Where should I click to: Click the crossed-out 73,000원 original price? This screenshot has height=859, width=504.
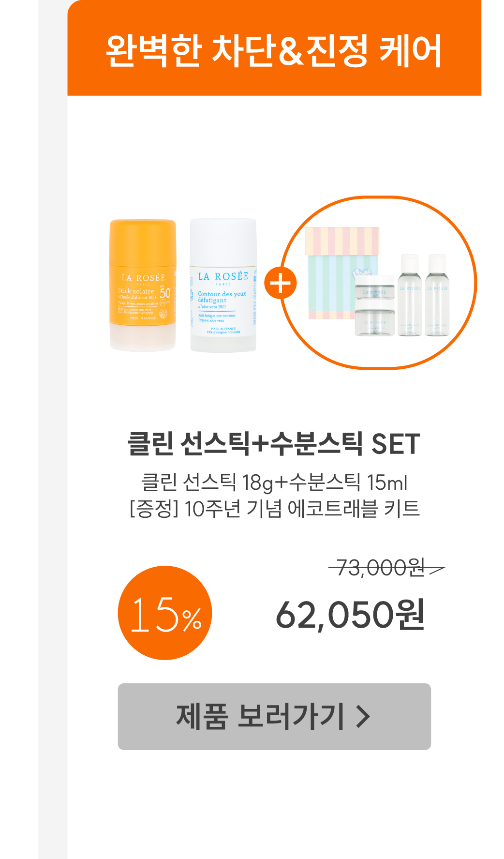point(381,568)
